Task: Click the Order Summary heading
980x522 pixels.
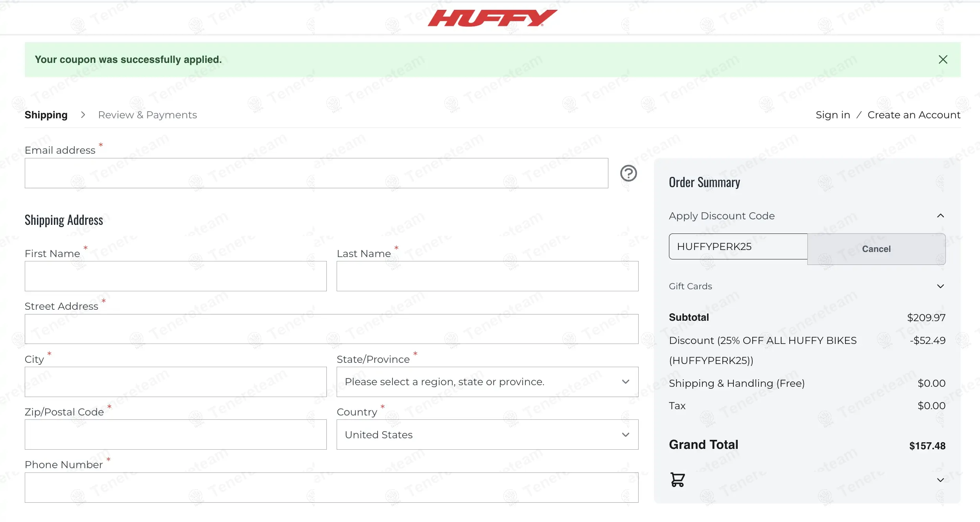Action: pos(704,182)
